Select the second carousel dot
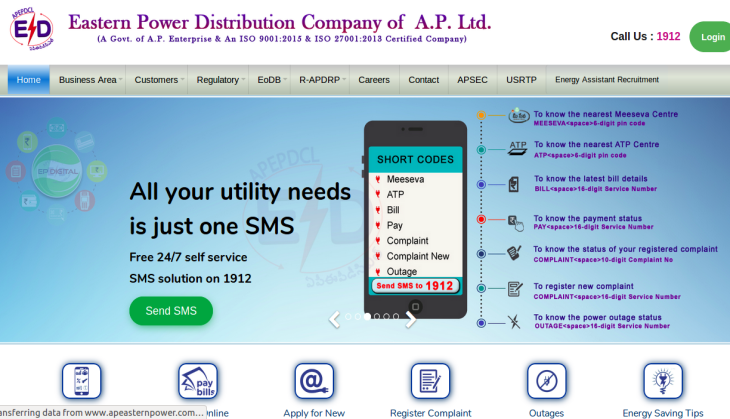The width and height of the screenshot is (730, 419). tap(358, 317)
